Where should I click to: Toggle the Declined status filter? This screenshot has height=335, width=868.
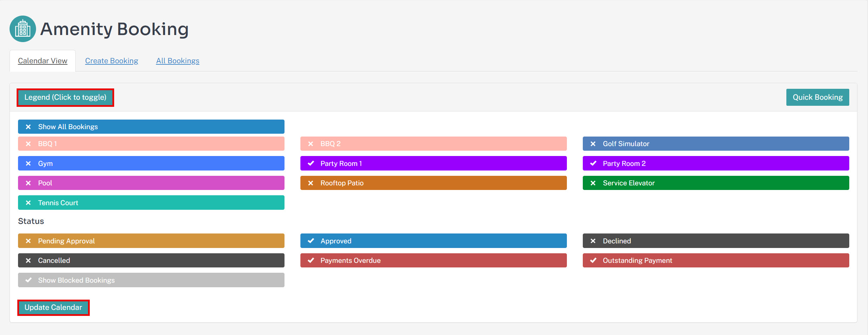(716, 241)
